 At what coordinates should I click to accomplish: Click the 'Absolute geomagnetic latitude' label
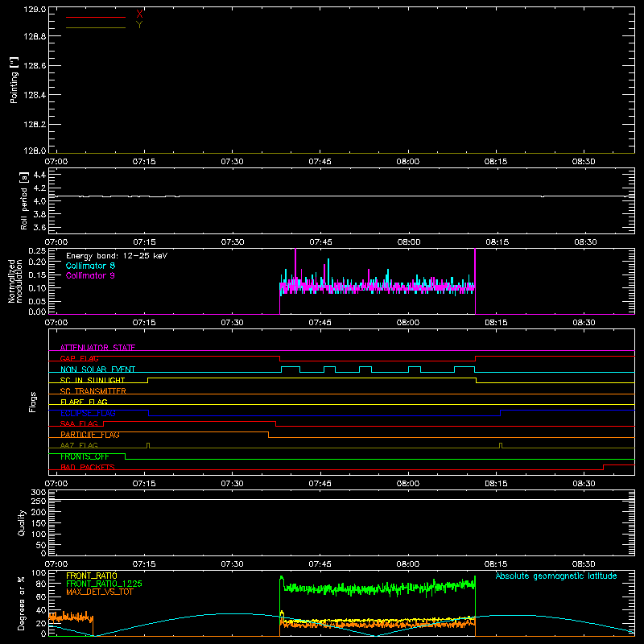point(556,576)
